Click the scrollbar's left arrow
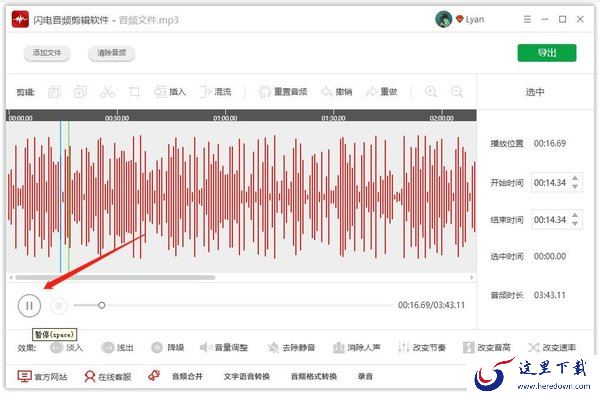The width and height of the screenshot is (600, 394). (11, 277)
